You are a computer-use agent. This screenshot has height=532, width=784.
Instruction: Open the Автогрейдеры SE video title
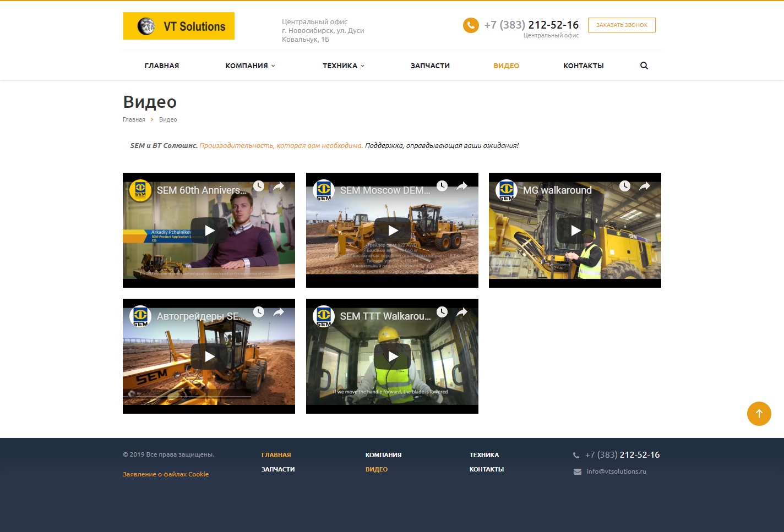pyautogui.click(x=201, y=316)
